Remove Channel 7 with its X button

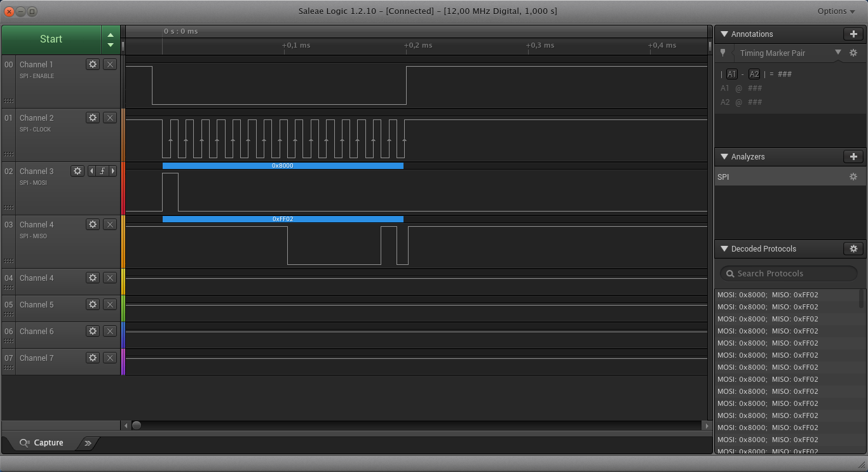pyautogui.click(x=110, y=358)
